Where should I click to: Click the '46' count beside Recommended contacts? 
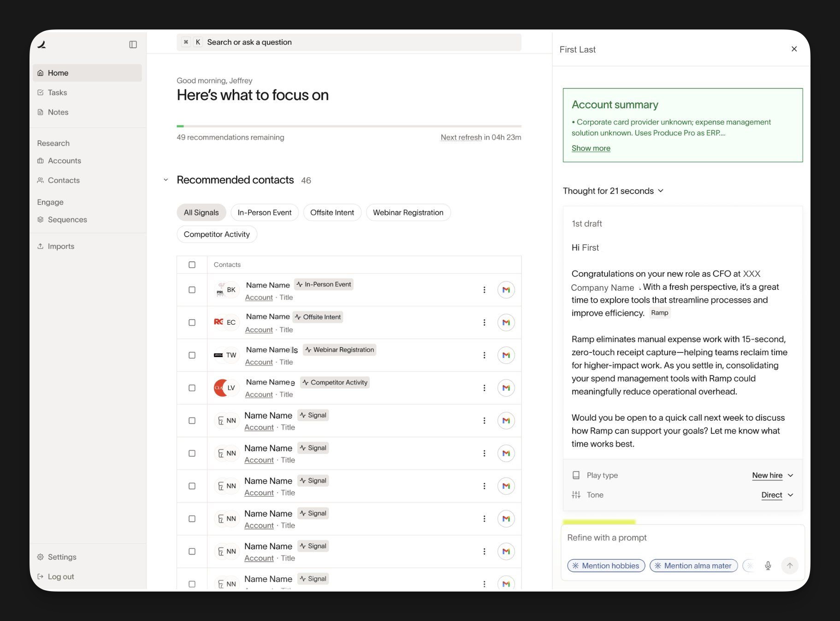[306, 181]
